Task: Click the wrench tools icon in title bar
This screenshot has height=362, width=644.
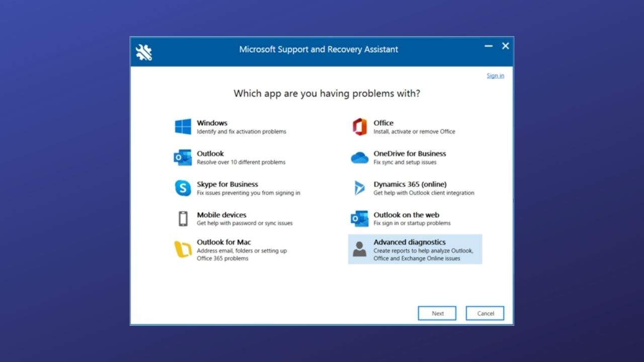Action: [144, 52]
